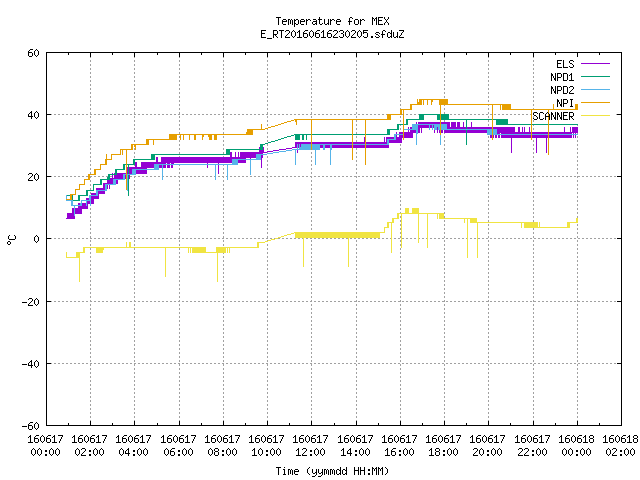640x480 pixels.
Task: Click the orange NPI legend line sample
Action: point(596,102)
